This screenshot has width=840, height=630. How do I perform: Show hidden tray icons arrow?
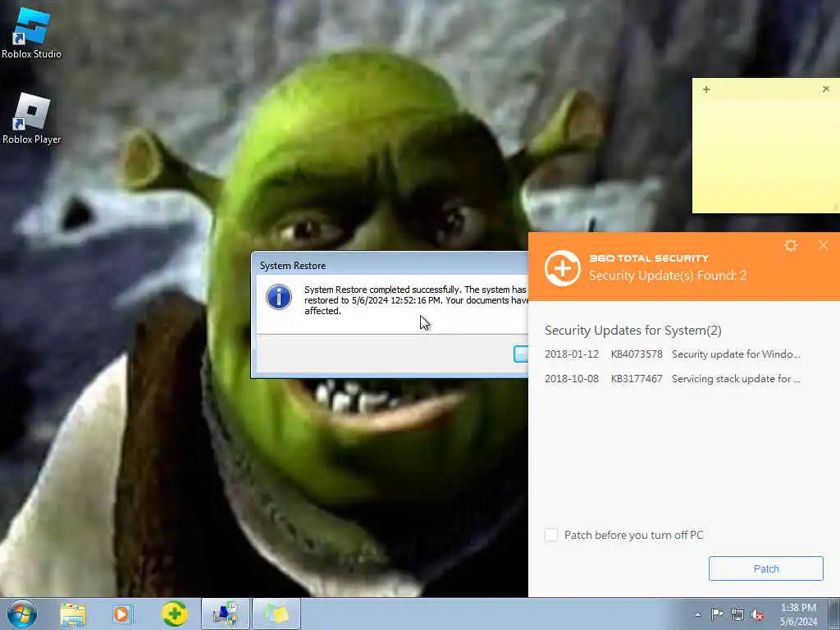click(697, 615)
